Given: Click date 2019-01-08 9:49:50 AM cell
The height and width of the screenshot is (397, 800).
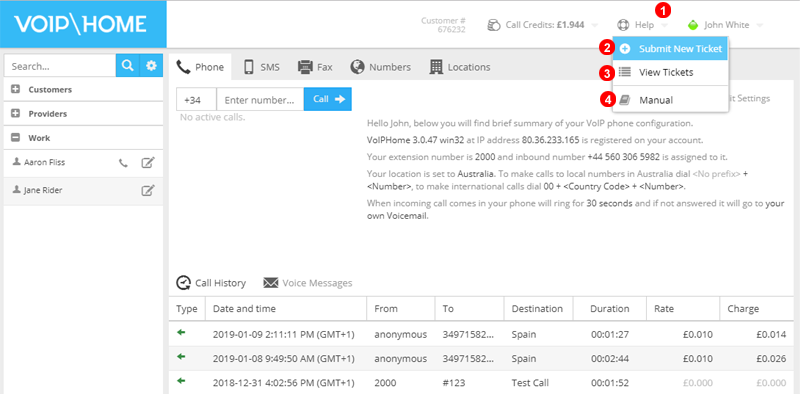Looking at the screenshot, I should 284,359.
